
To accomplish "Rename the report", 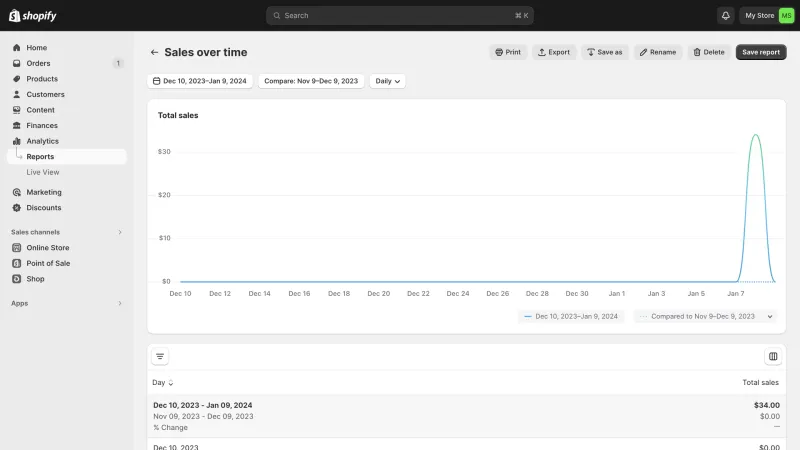I will click(658, 52).
